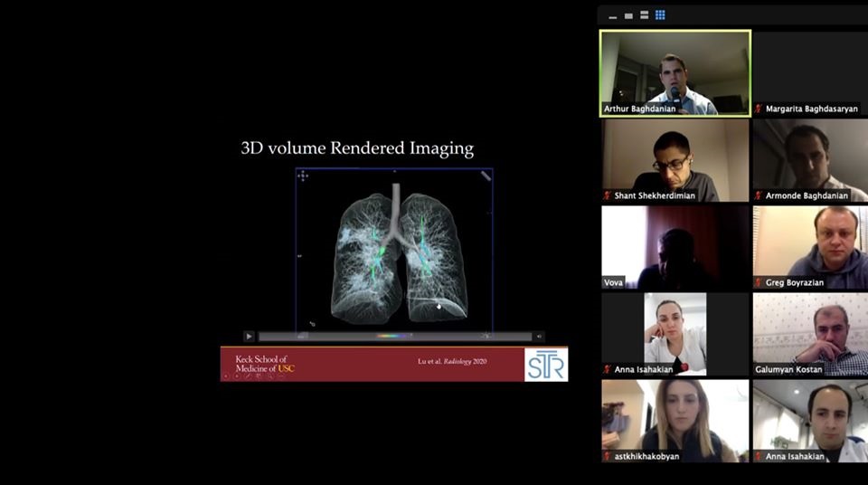868x485 pixels.
Task: Select the two-row strip view icon
Action: [x=645, y=15]
